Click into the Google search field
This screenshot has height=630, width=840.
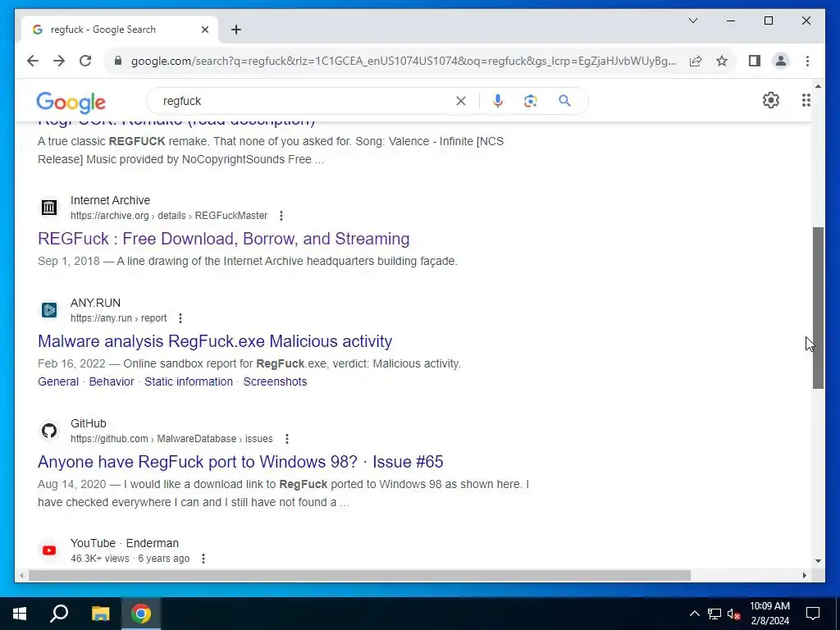point(305,101)
